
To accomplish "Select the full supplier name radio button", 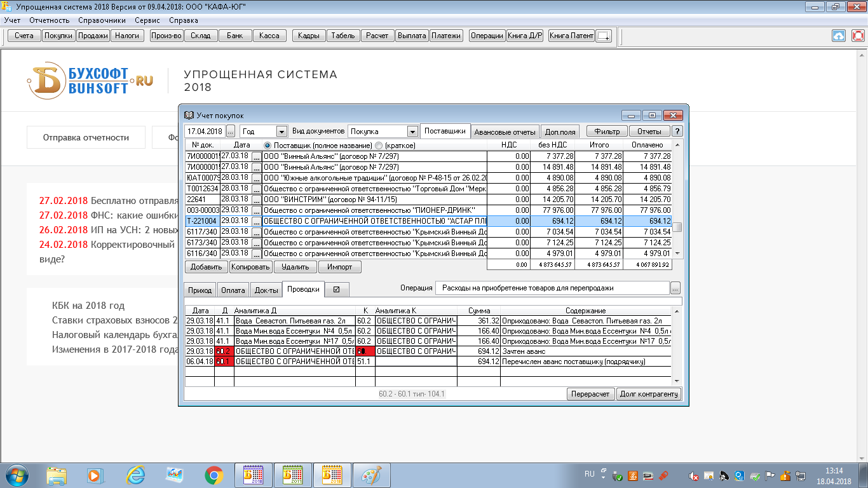I will click(x=268, y=146).
